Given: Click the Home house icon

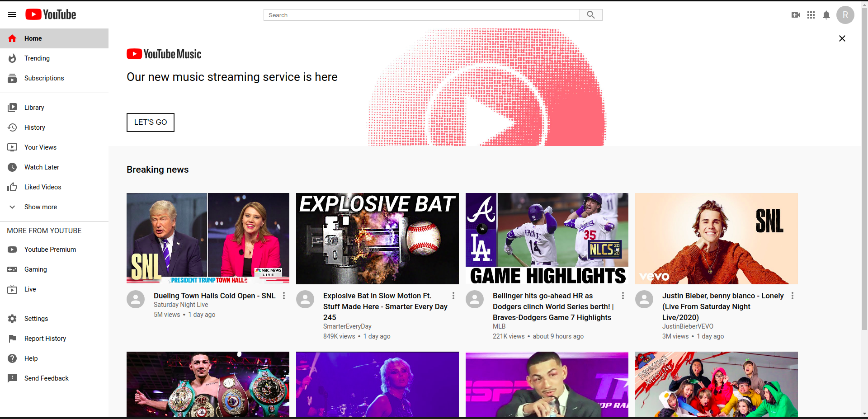Looking at the screenshot, I should 12,38.
